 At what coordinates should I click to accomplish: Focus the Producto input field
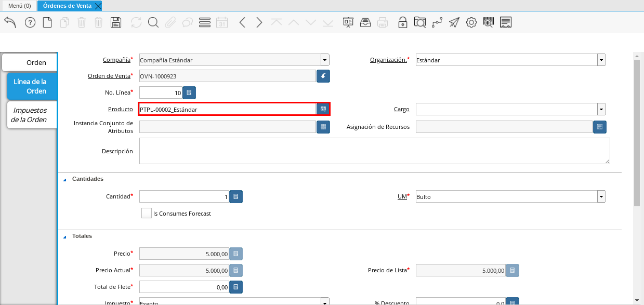point(228,109)
